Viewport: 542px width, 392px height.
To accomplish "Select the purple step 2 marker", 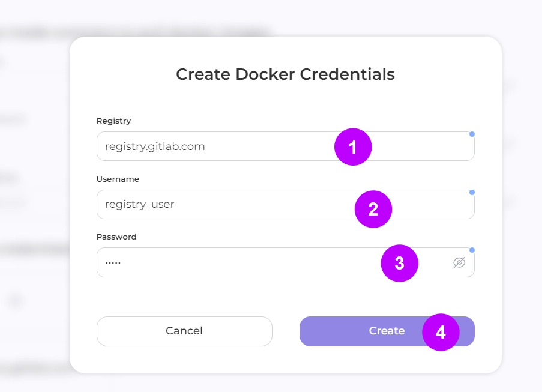I will pyautogui.click(x=373, y=209).
